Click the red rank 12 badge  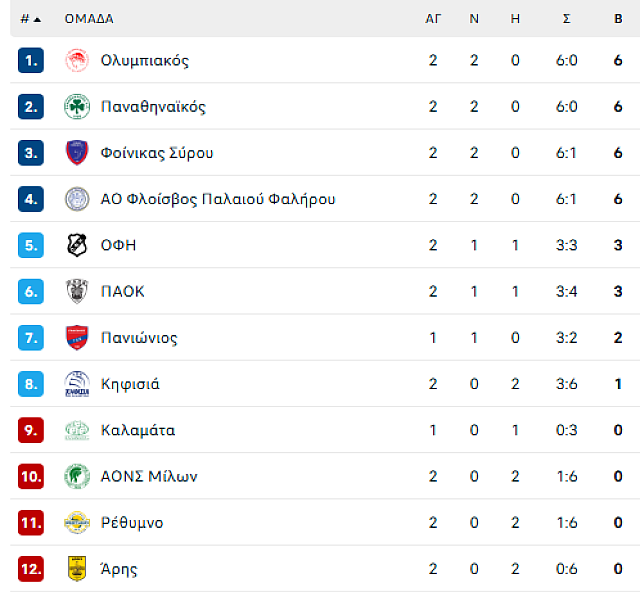[31, 568]
